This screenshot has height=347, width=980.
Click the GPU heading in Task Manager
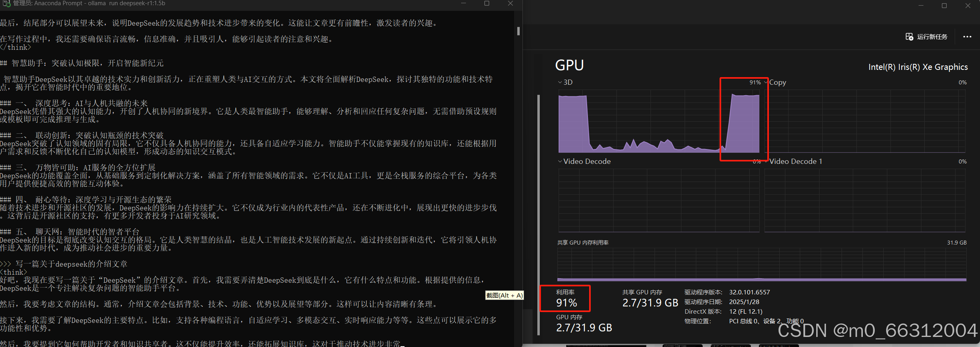[x=569, y=65]
